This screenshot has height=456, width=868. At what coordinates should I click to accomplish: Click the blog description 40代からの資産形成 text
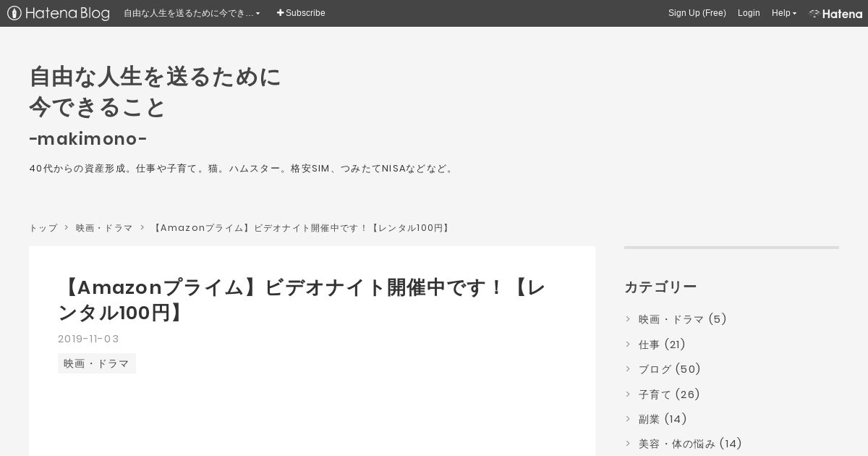pyautogui.click(x=242, y=169)
